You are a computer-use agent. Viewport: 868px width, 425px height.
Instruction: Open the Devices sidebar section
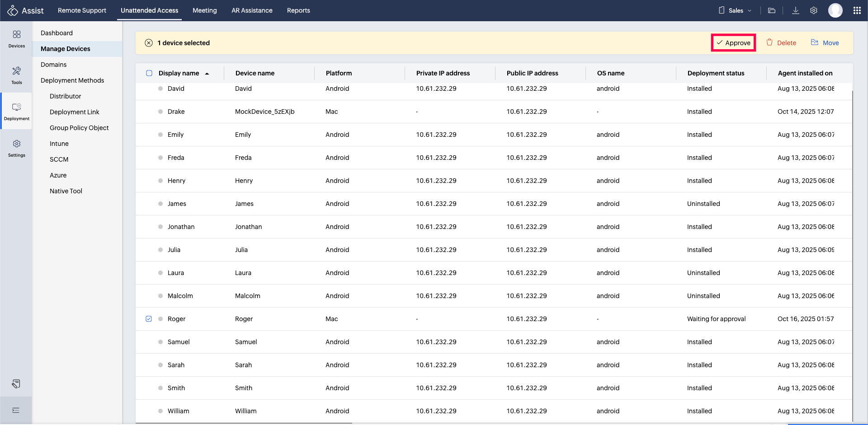pos(16,39)
